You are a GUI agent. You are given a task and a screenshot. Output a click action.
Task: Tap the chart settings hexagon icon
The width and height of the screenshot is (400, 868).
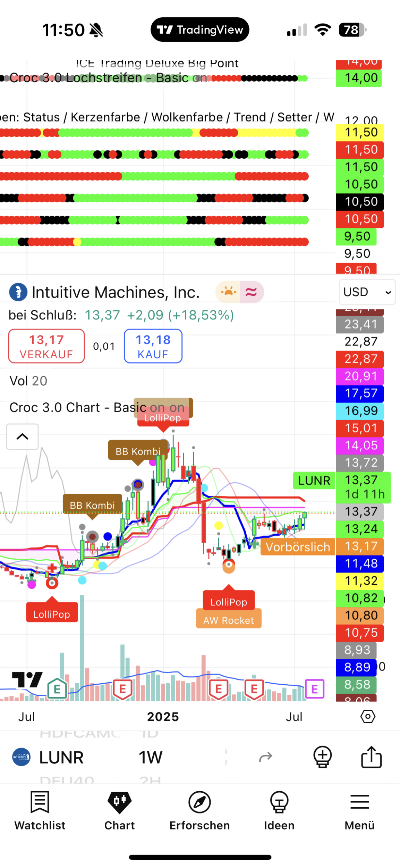(367, 716)
